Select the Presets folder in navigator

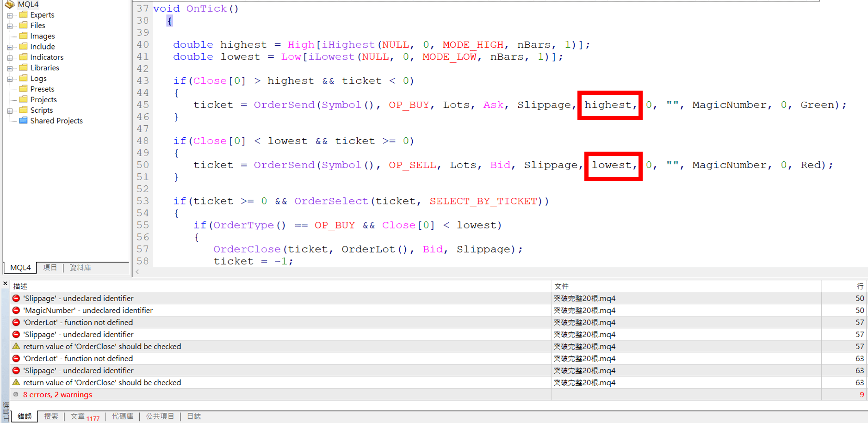(x=42, y=89)
